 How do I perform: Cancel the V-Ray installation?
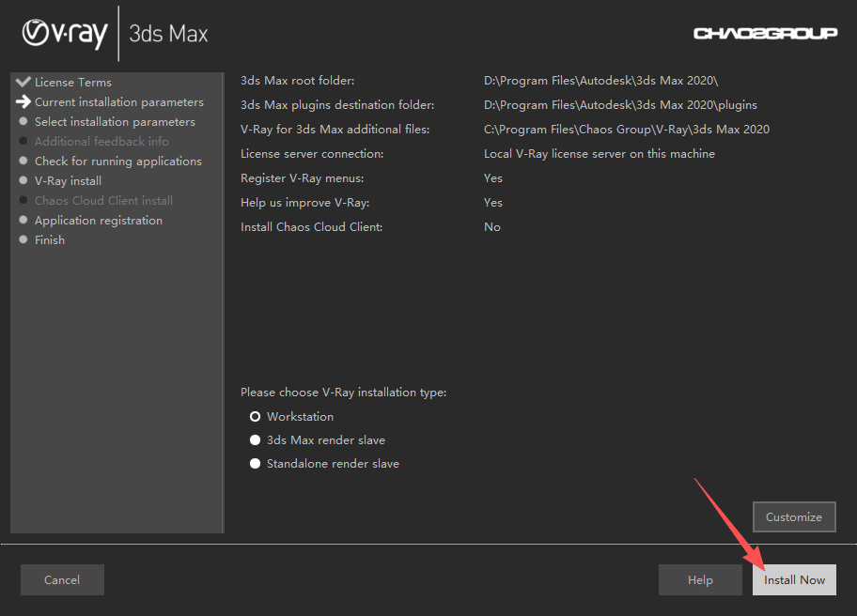pos(62,580)
